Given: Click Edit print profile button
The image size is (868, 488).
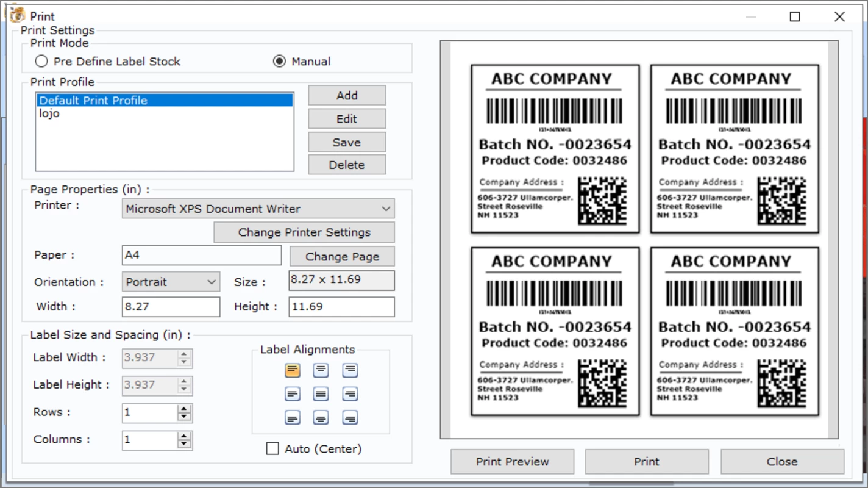Looking at the screenshot, I should (x=347, y=119).
